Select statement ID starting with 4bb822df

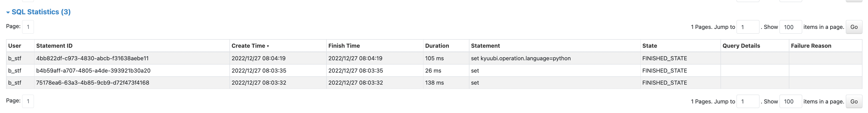(x=92, y=58)
